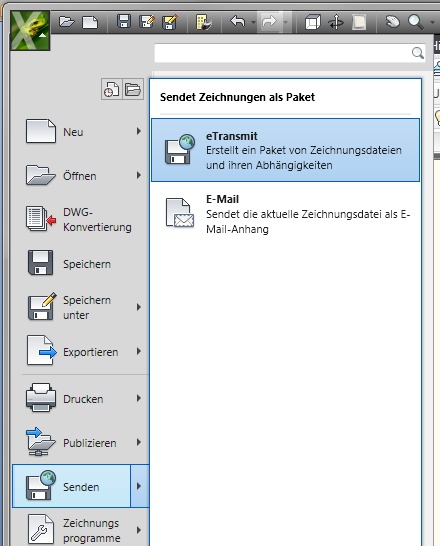The image size is (440, 546).
Task: Expand the Neu submenu arrow
Action: point(139,131)
